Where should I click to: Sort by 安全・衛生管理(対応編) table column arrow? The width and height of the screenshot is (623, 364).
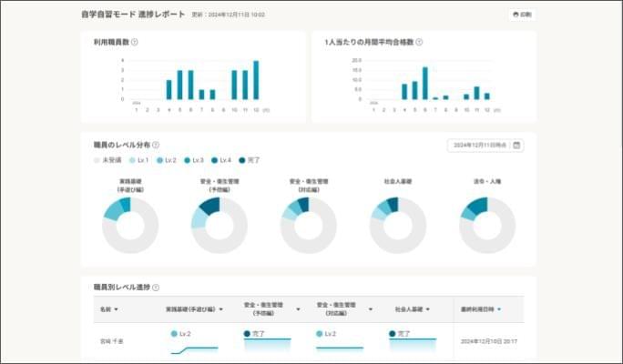371,309
